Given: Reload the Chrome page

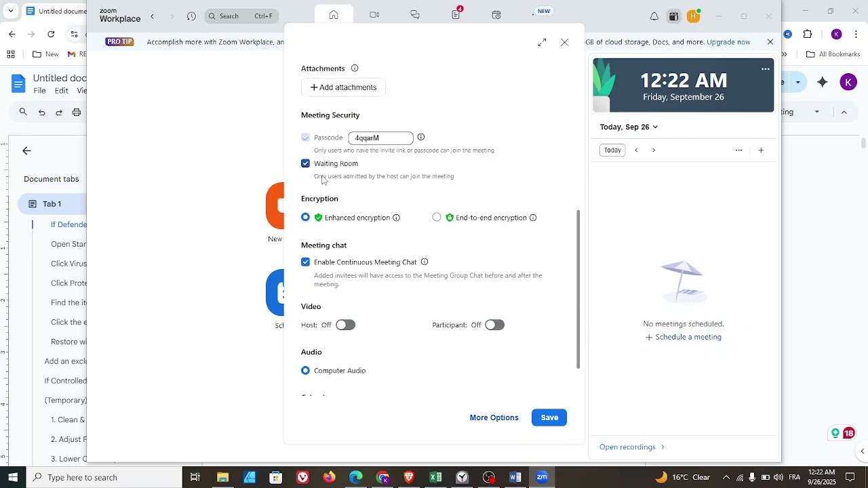Looking at the screenshot, I should [x=51, y=34].
